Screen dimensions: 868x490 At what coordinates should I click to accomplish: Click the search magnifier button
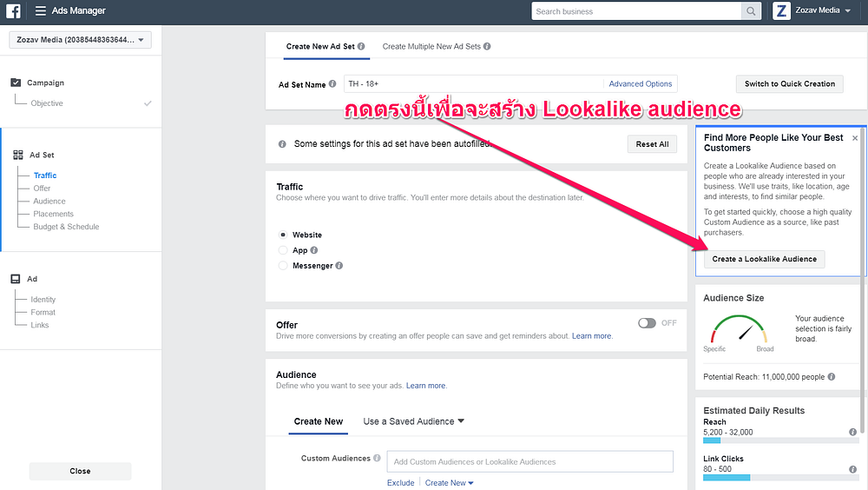click(751, 11)
